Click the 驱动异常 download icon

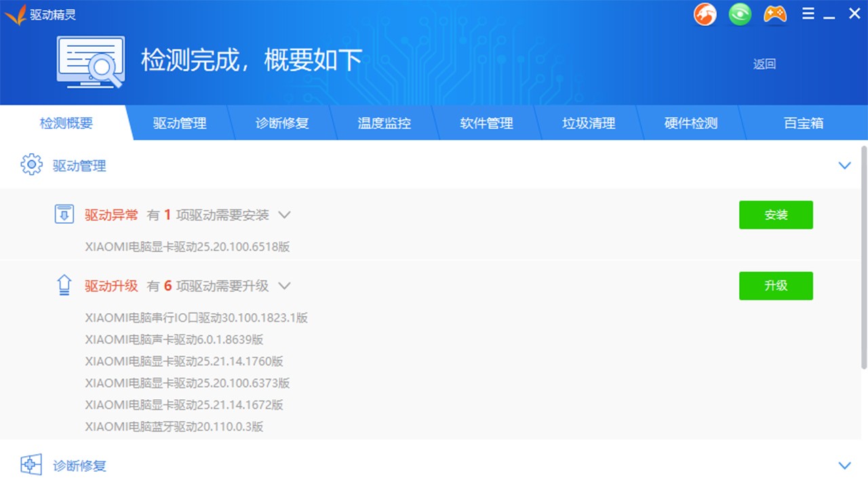(64, 214)
